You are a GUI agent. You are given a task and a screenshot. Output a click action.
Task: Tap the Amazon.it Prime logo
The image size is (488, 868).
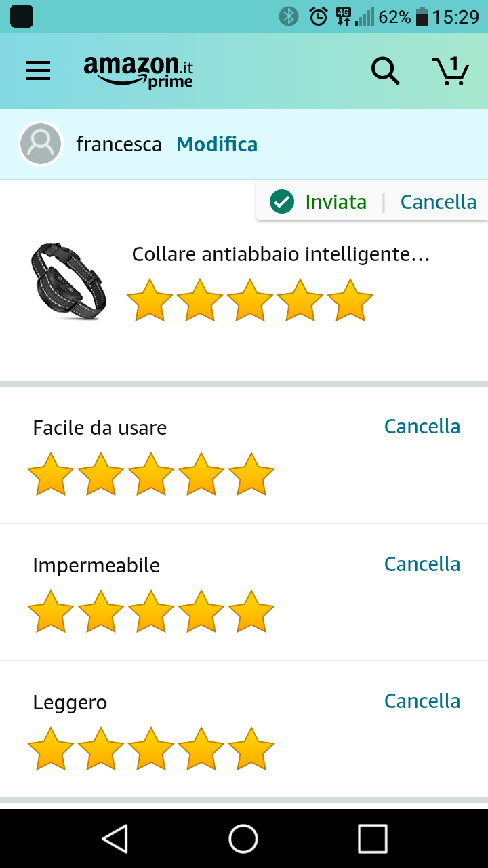138,71
